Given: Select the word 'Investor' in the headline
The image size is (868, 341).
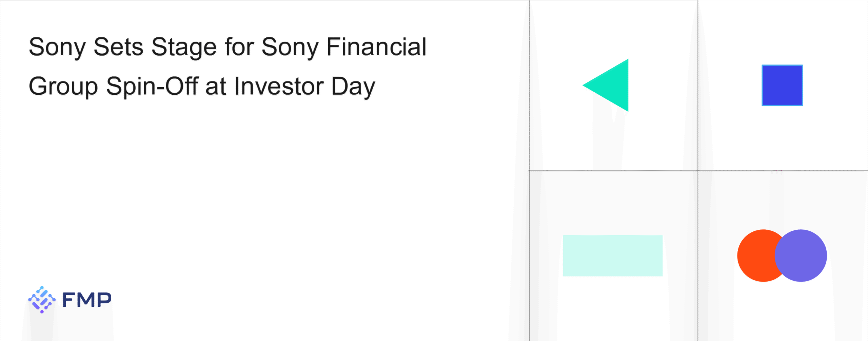Looking at the screenshot, I should pos(279,86).
